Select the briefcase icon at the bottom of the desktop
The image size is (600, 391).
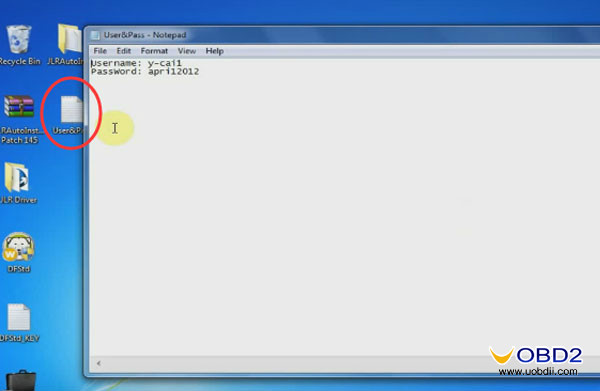click(21, 380)
